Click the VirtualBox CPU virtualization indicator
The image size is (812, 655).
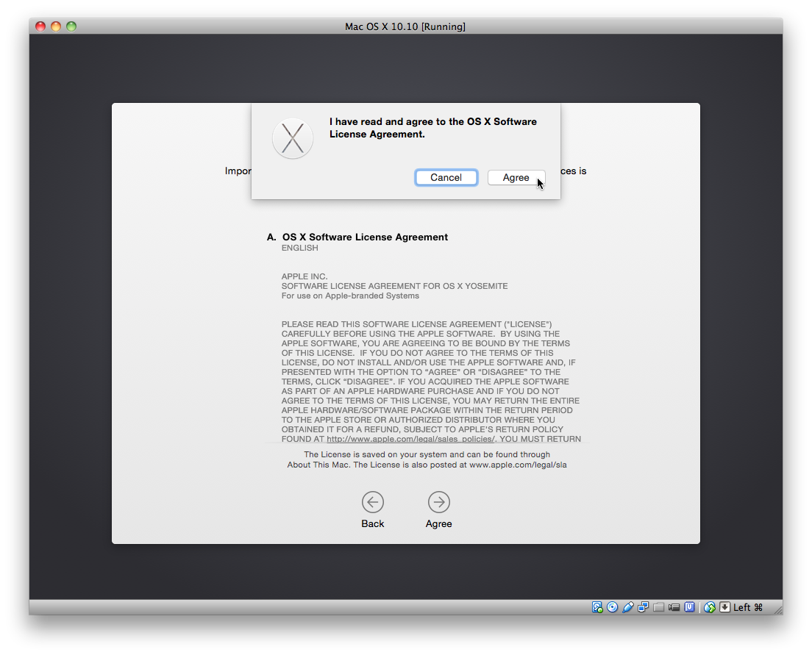point(689,606)
